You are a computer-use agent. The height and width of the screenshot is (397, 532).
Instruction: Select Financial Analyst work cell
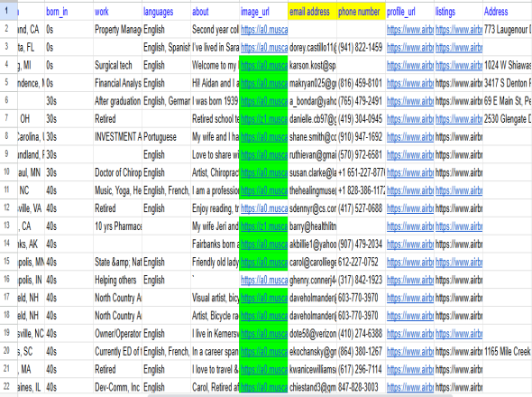pos(118,83)
